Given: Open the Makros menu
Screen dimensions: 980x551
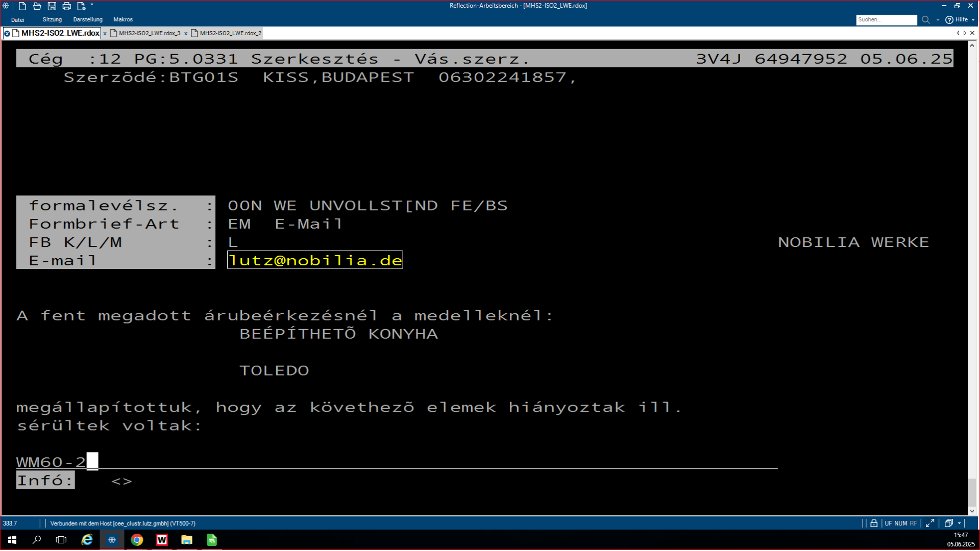Looking at the screenshot, I should 123,19.
